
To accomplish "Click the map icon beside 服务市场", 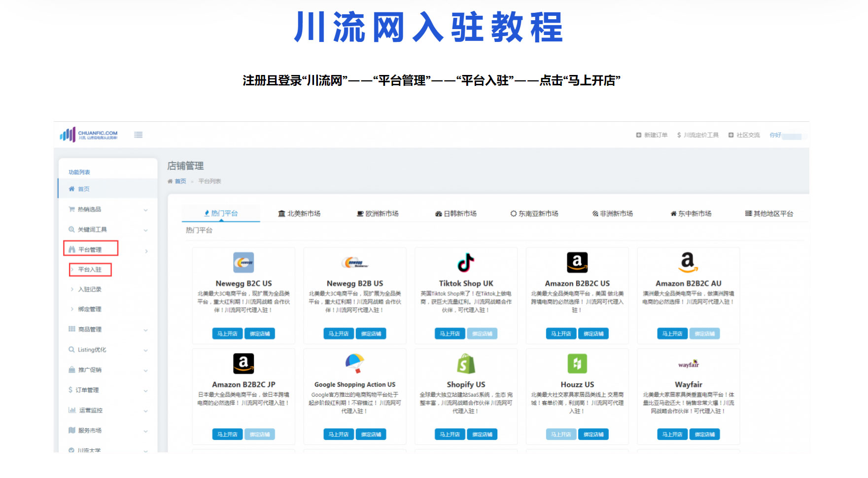I will pos(72,430).
